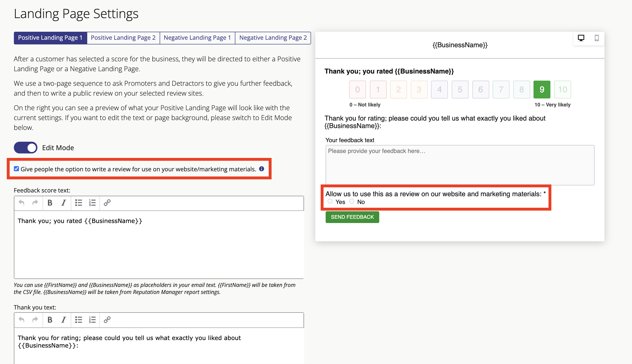Image resolution: width=632 pixels, height=364 pixels.
Task: Click into Feedback score text editor body
Action: (159, 245)
